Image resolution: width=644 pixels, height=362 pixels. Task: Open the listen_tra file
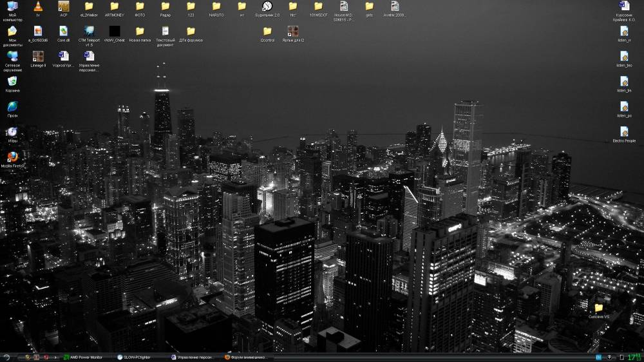pos(624,81)
